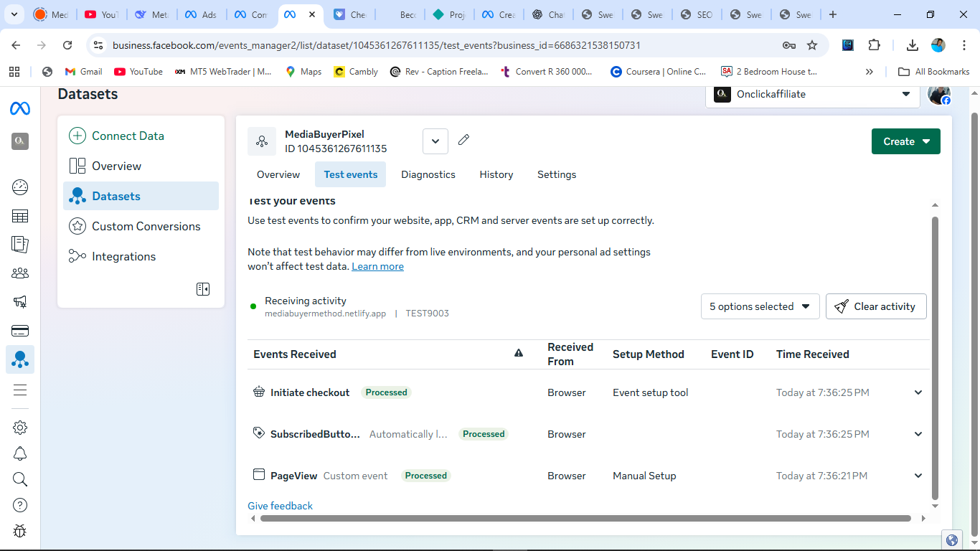This screenshot has height=551, width=980.
Task: Reload the page in the browser
Action: point(67,45)
